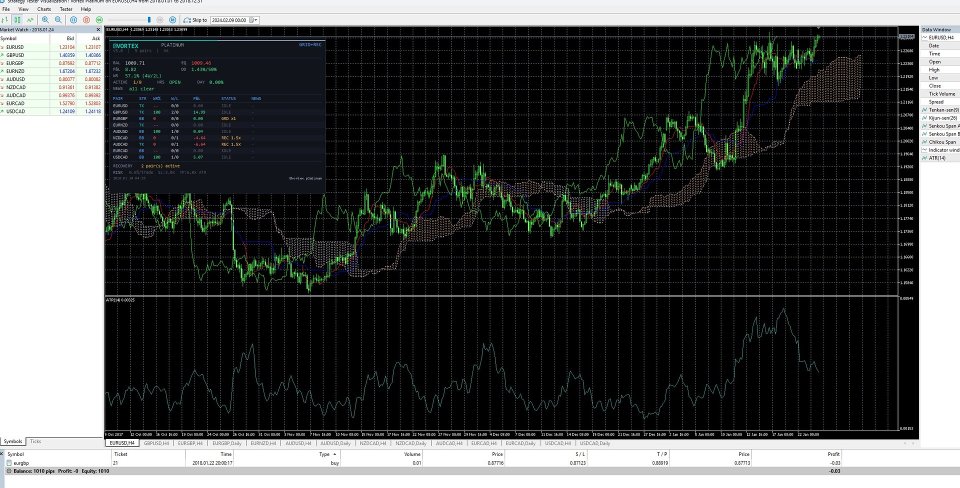Sort trades by Type column header

(x=324, y=454)
